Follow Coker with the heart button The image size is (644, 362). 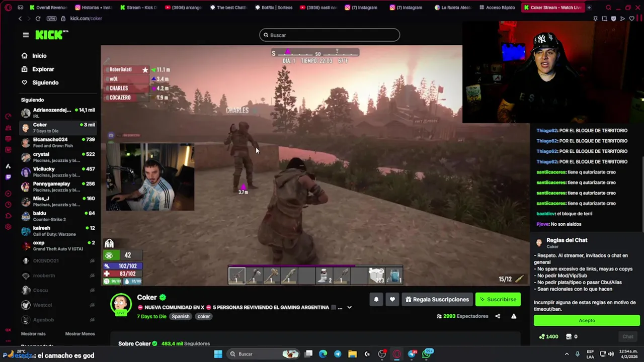(x=392, y=299)
